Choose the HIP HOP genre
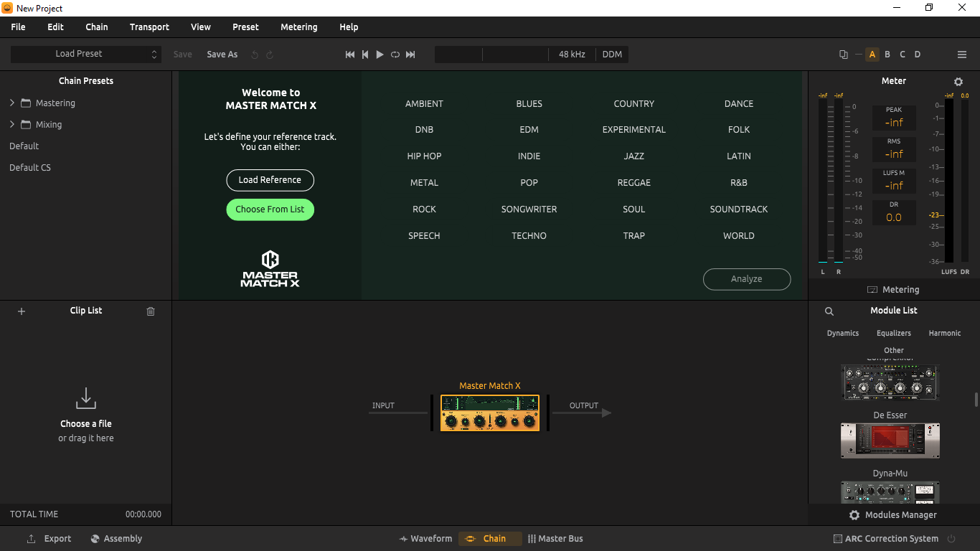 click(x=424, y=156)
